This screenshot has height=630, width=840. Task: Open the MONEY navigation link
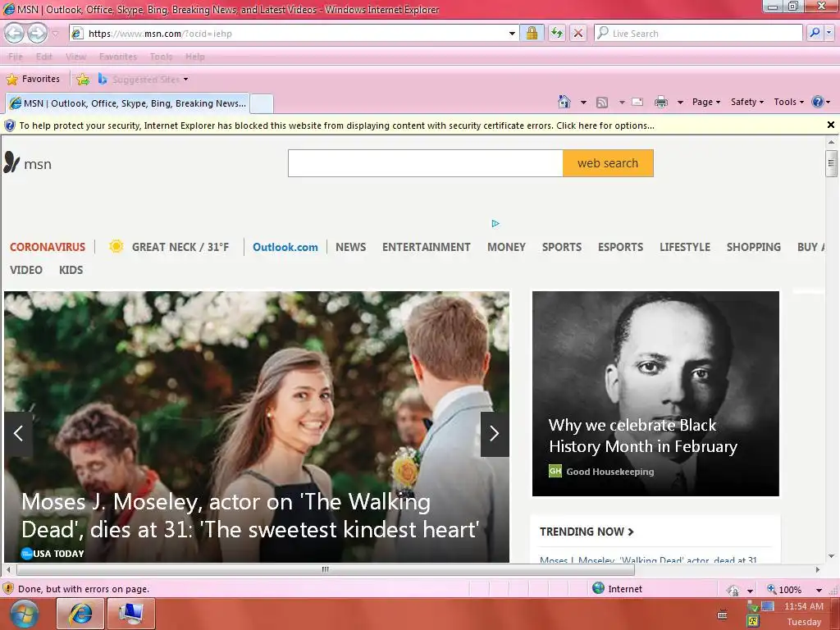(506, 247)
